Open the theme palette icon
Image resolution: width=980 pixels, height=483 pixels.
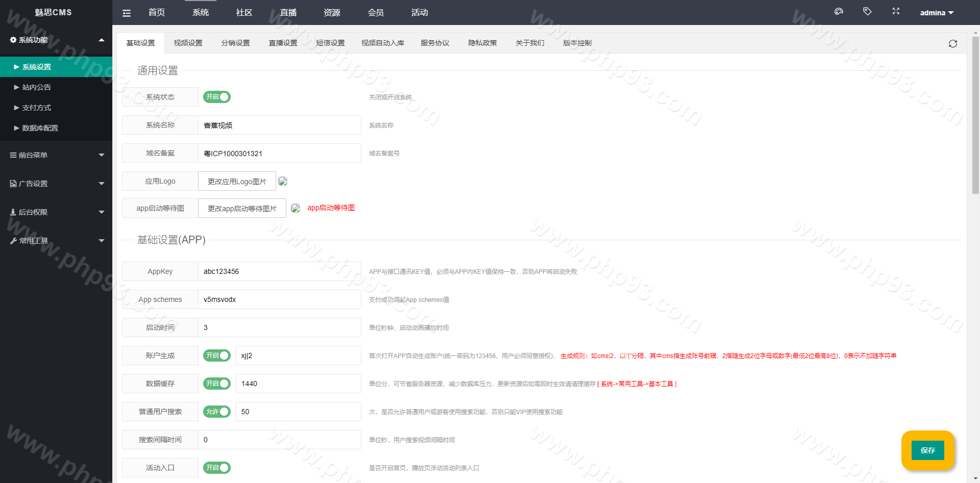(839, 12)
